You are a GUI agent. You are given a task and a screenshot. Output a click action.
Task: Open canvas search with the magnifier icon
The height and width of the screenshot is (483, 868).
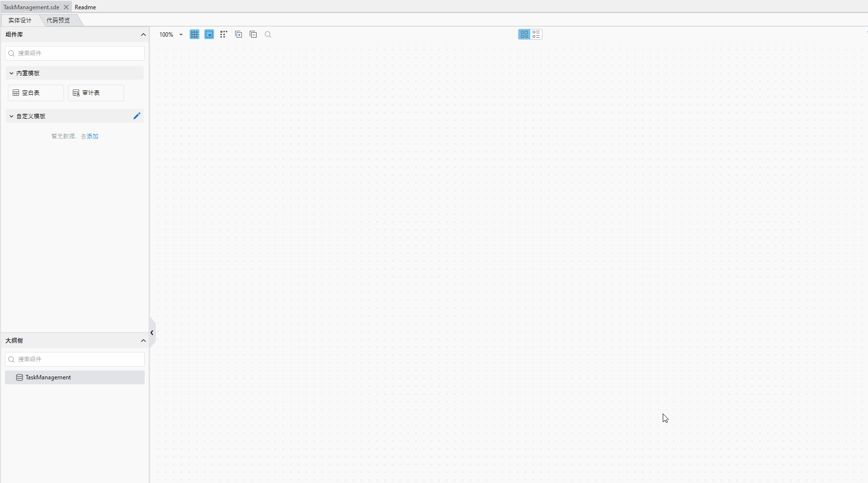[x=268, y=34]
